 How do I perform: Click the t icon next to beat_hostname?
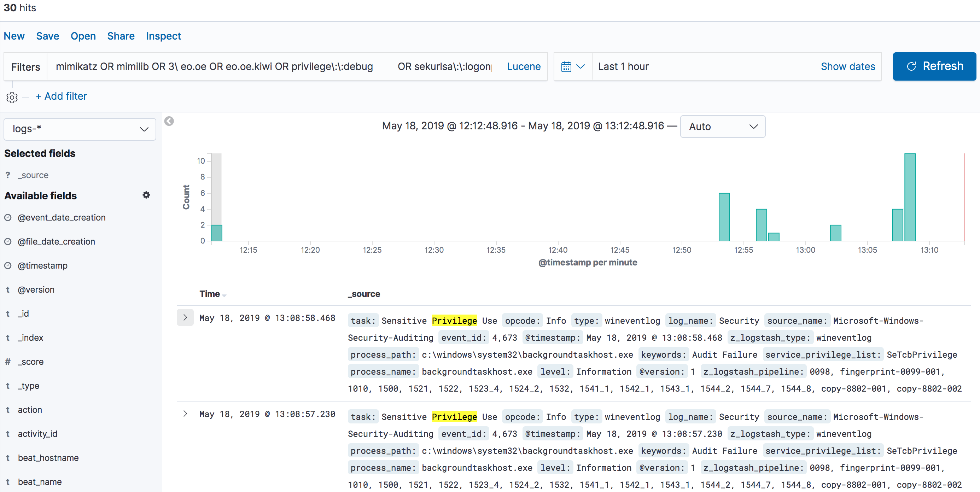[x=8, y=458]
